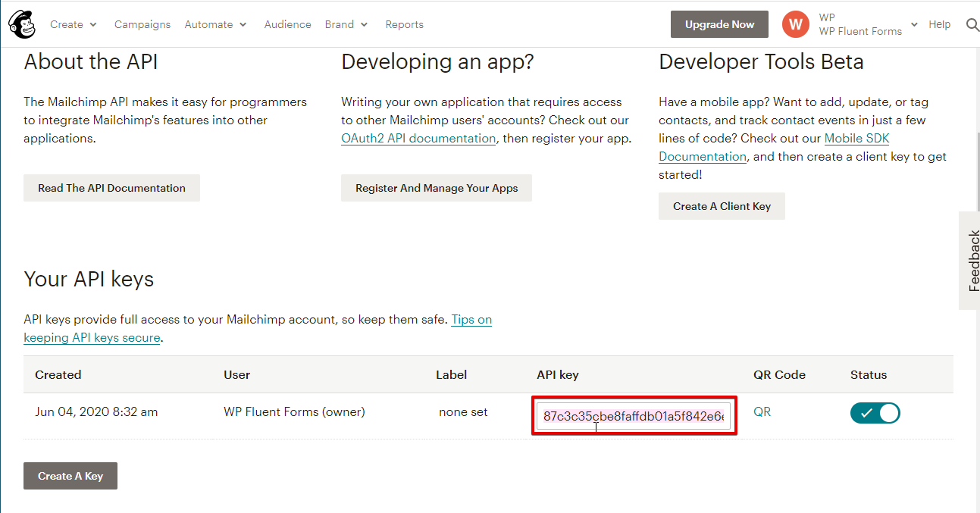Click the 'Status' column header
Image resolution: width=980 pixels, height=513 pixels.
(x=869, y=374)
